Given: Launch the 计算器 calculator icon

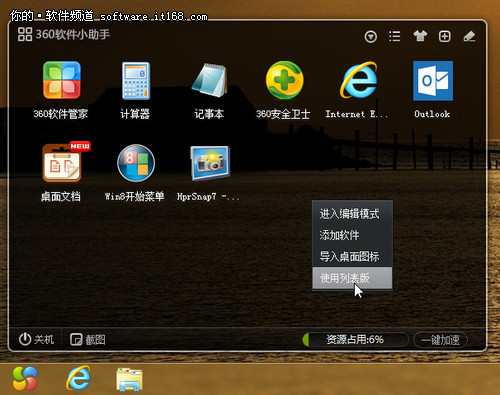Looking at the screenshot, I should point(136,81).
